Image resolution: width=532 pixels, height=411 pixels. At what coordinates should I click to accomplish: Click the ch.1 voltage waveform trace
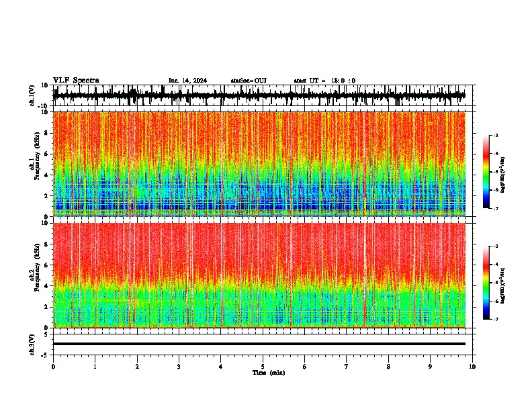[259, 95]
